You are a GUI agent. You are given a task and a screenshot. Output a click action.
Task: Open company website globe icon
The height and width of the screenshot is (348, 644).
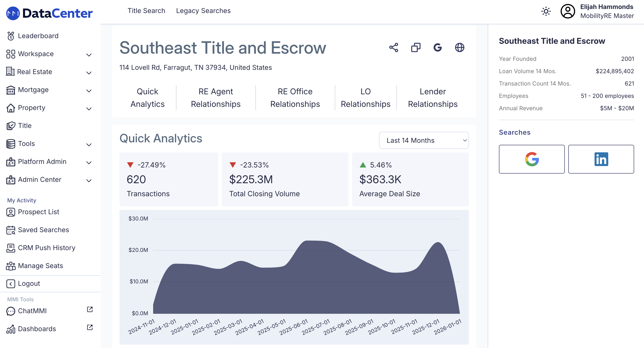click(x=459, y=48)
